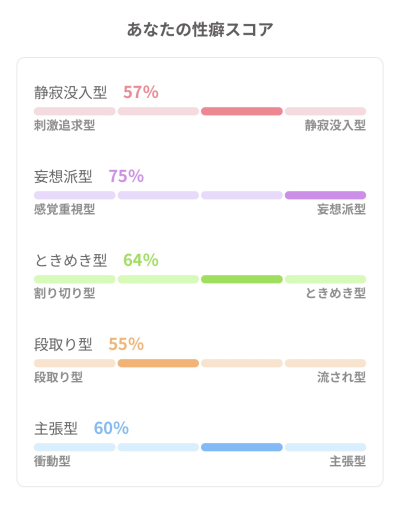Click the あなたの性癖スコア heading
This screenshot has width=400, height=508.
(x=200, y=29)
